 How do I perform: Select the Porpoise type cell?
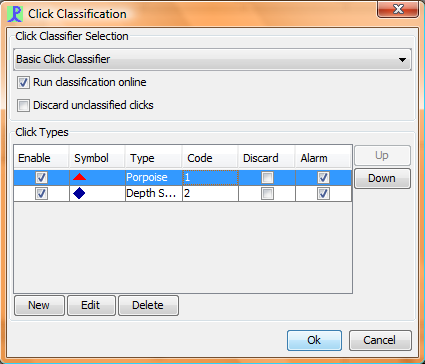point(154,177)
